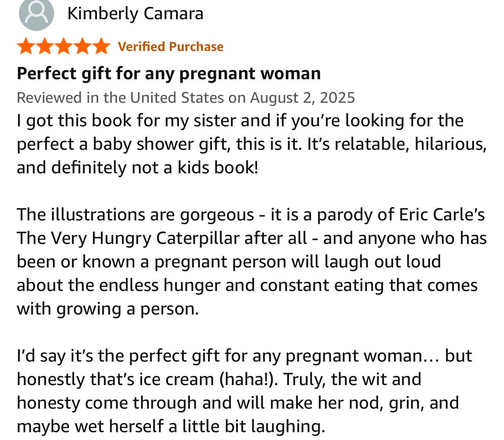504x440 pixels.
Task: Click the words "with growing a person."
Action: pos(108,309)
